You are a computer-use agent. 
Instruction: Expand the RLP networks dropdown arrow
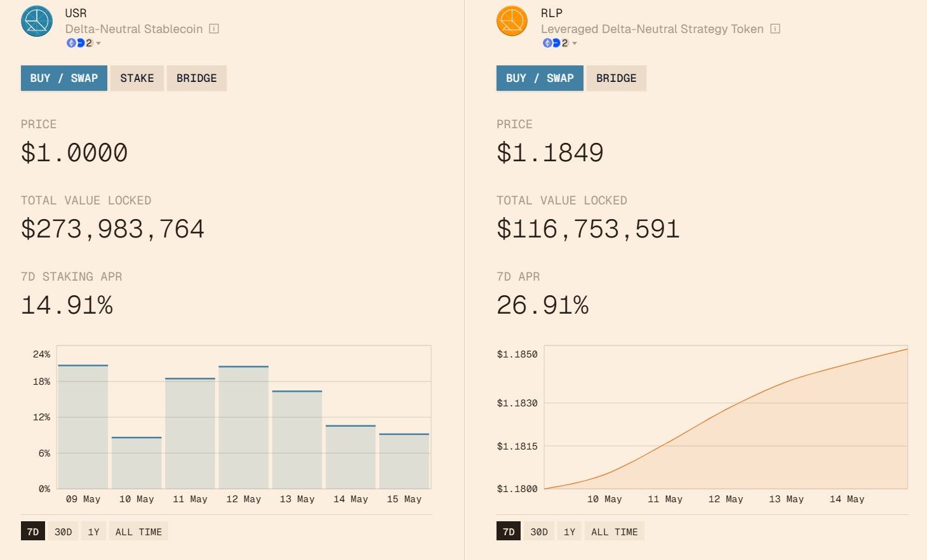pos(575,44)
